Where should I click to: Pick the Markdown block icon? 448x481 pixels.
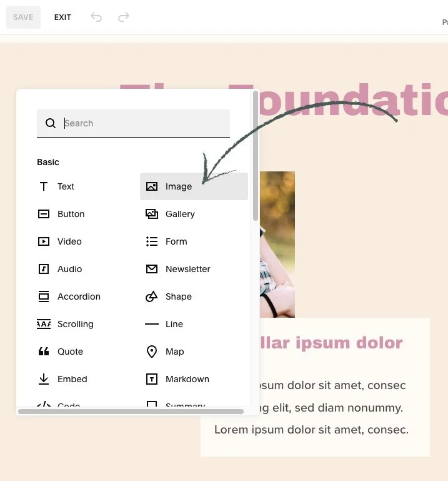click(x=152, y=379)
